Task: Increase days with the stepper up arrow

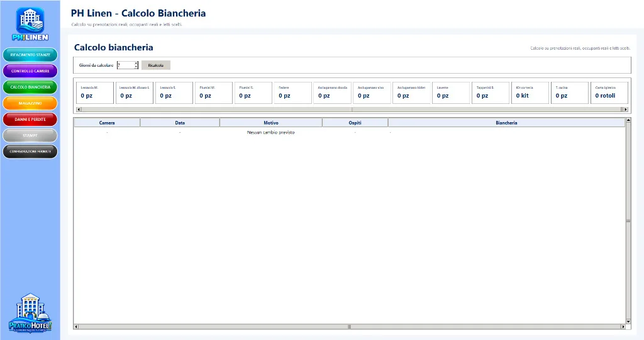Action: [136, 64]
